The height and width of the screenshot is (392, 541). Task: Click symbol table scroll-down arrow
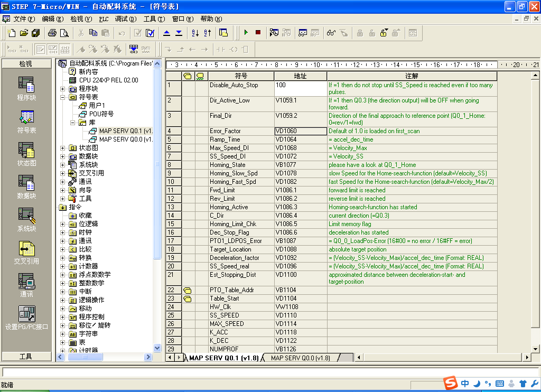point(535,349)
